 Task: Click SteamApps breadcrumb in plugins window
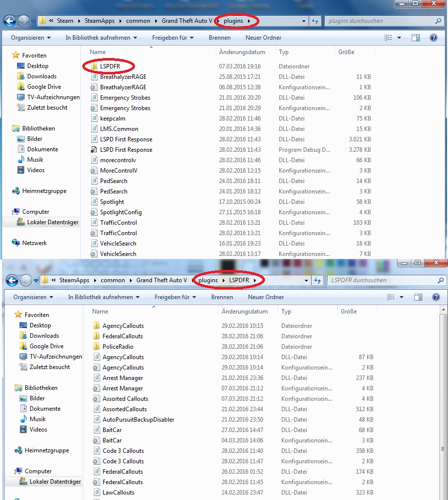click(100, 21)
